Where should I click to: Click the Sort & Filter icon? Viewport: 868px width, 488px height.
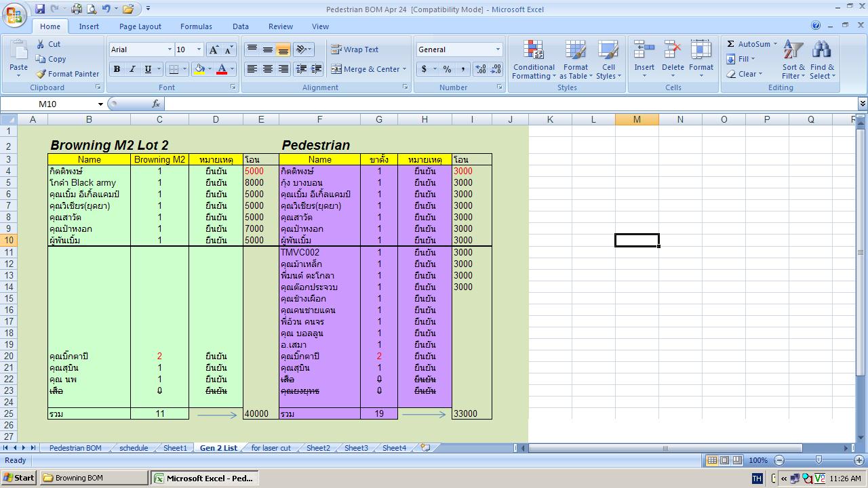793,51
